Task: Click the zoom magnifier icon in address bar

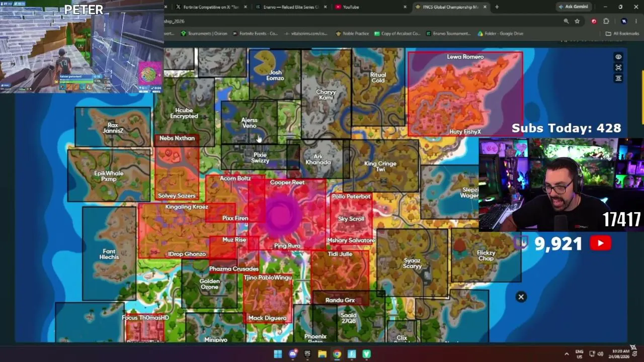Action: click(x=566, y=21)
